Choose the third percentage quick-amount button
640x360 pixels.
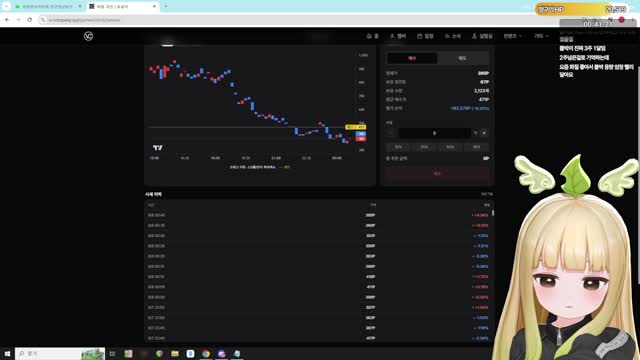[x=450, y=147]
